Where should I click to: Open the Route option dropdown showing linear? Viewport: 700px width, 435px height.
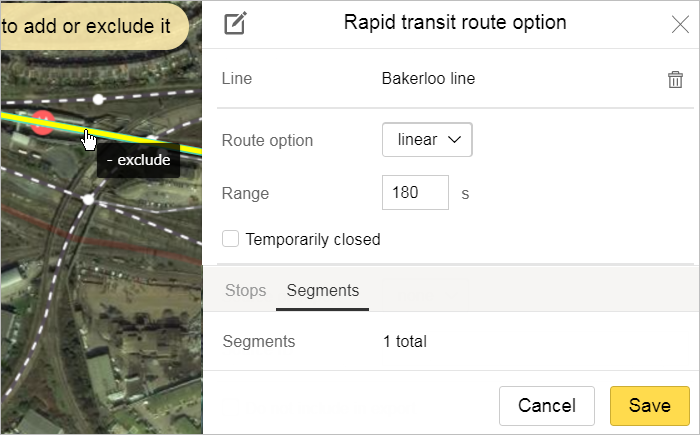(427, 140)
